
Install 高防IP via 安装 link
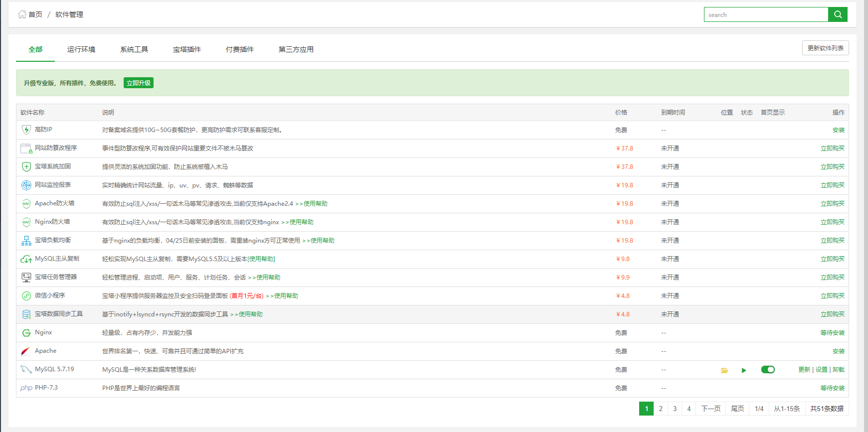[839, 130]
